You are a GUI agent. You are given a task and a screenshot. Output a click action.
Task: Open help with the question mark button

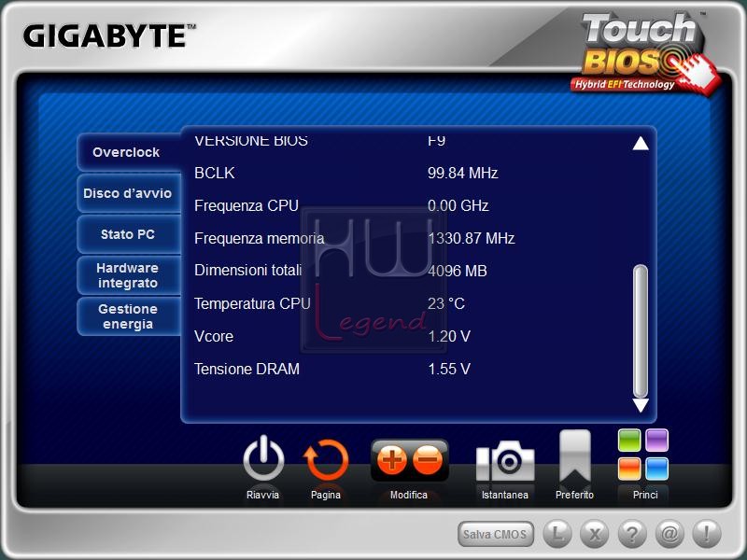pyautogui.click(x=632, y=534)
